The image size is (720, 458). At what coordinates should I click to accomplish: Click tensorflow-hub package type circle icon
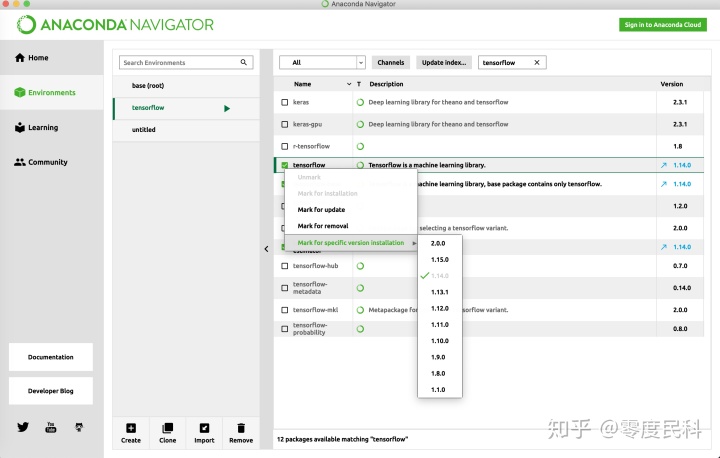360,266
